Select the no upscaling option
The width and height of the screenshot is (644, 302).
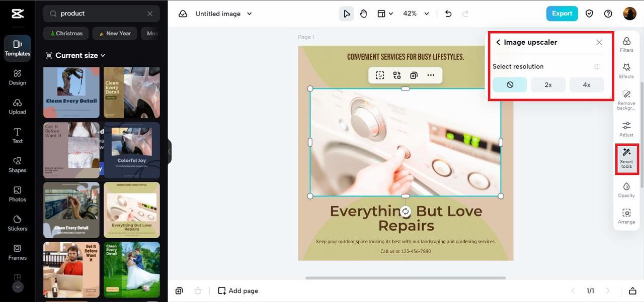tap(510, 85)
